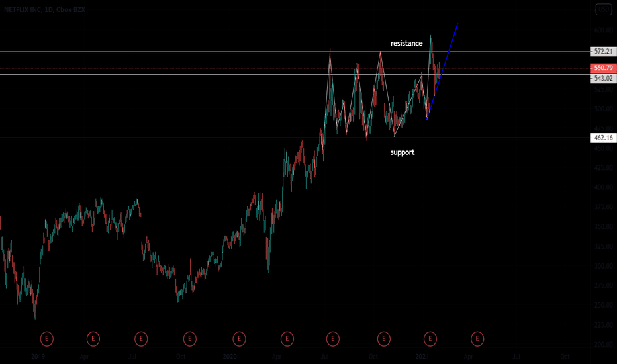617x364 pixels.
Task: Open the earnings marker at April 2019
Action: pos(93,338)
